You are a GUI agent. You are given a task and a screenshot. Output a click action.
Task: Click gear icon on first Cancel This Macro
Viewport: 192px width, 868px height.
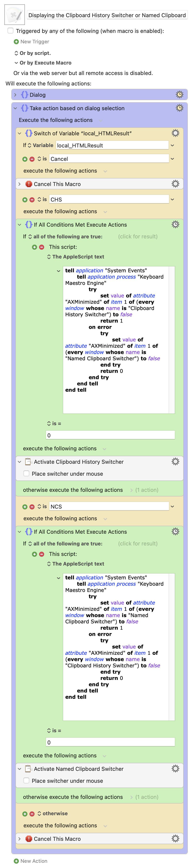(x=175, y=184)
